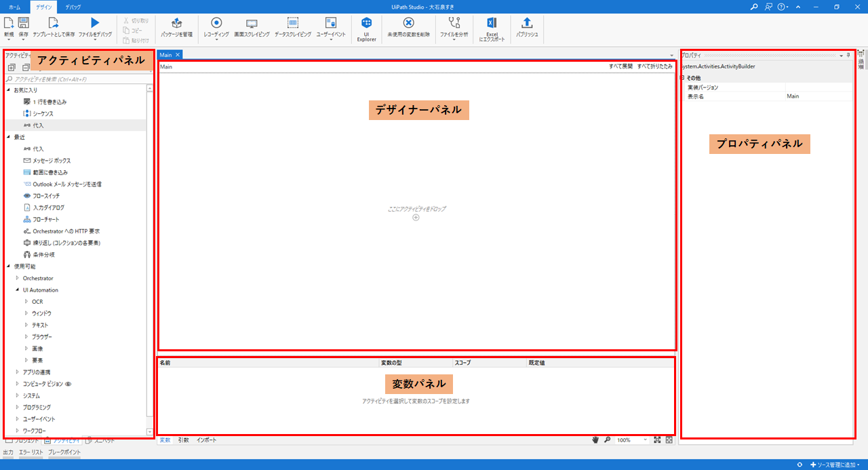Open the 出力 (Output) tab

8,452
